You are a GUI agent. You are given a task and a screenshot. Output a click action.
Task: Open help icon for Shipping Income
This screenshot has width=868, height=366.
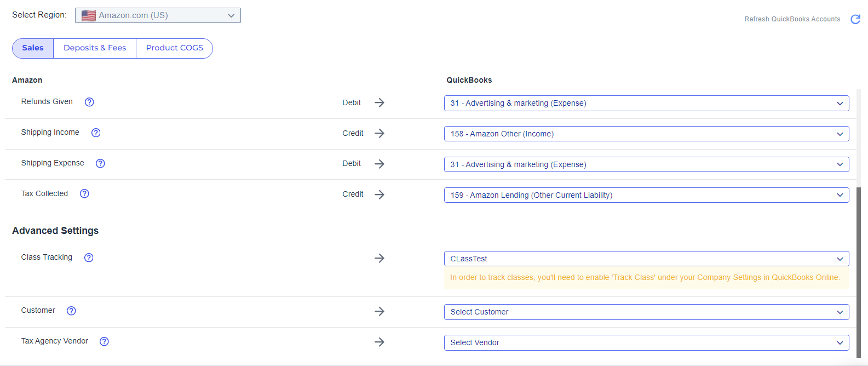click(x=96, y=133)
